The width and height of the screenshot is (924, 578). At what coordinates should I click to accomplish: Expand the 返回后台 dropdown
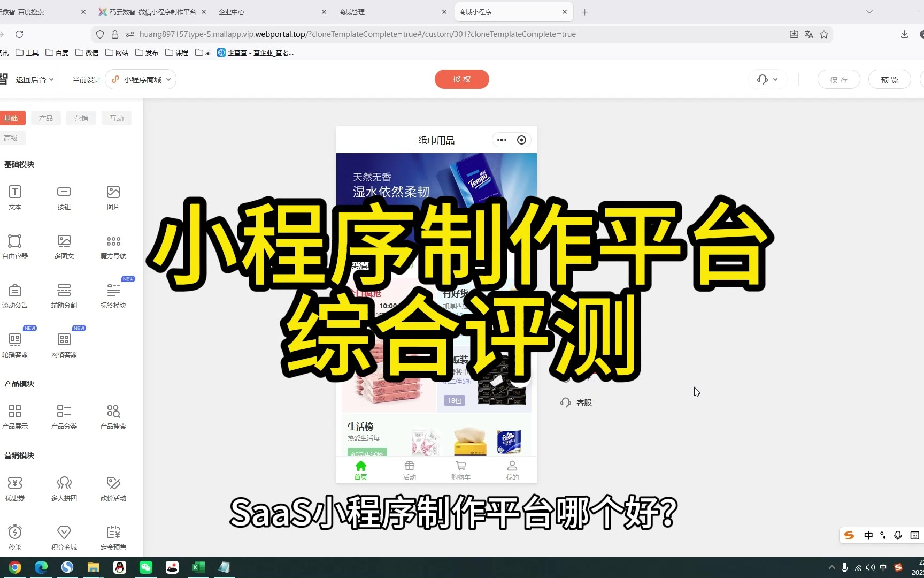click(35, 80)
